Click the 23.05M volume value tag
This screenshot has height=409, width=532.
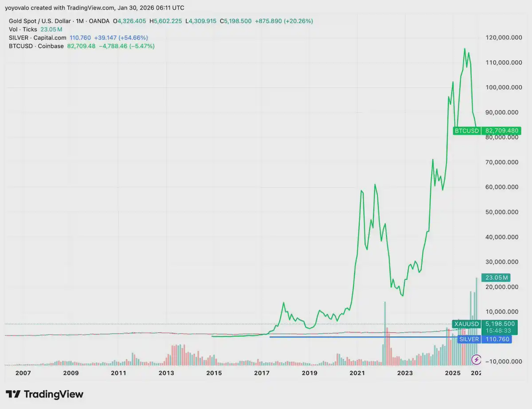497,278
